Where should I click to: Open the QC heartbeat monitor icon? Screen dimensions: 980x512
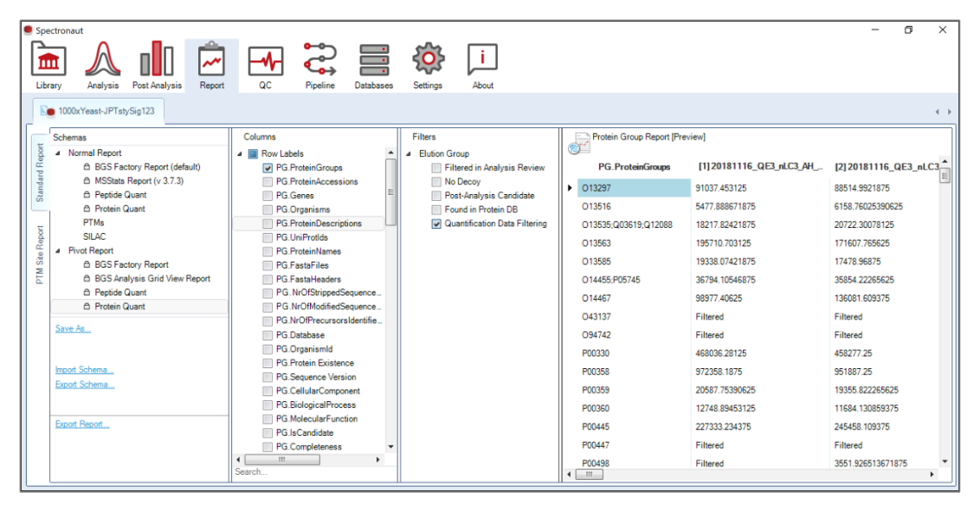[266, 62]
